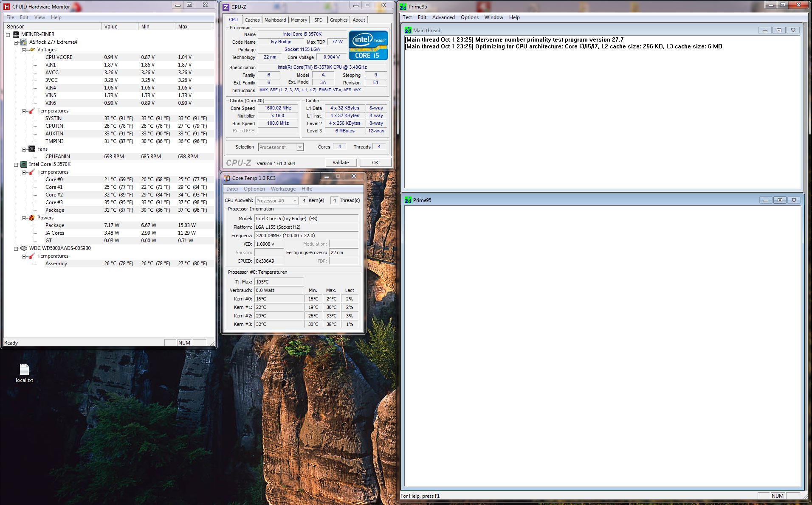This screenshot has width=812, height=505.
Task: Click the Max column header in Hardware Monitor
Action: pos(194,26)
